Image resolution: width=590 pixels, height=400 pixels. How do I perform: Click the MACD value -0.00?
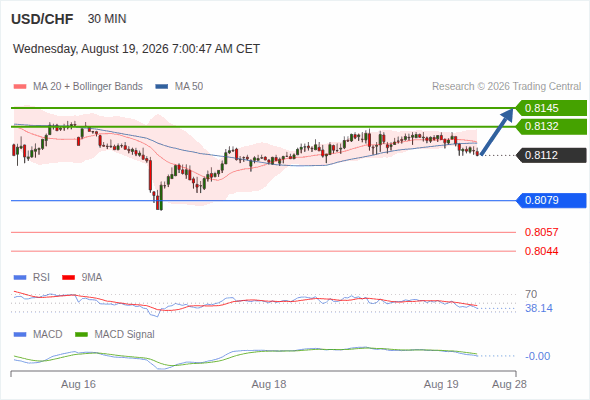pos(538,356)
